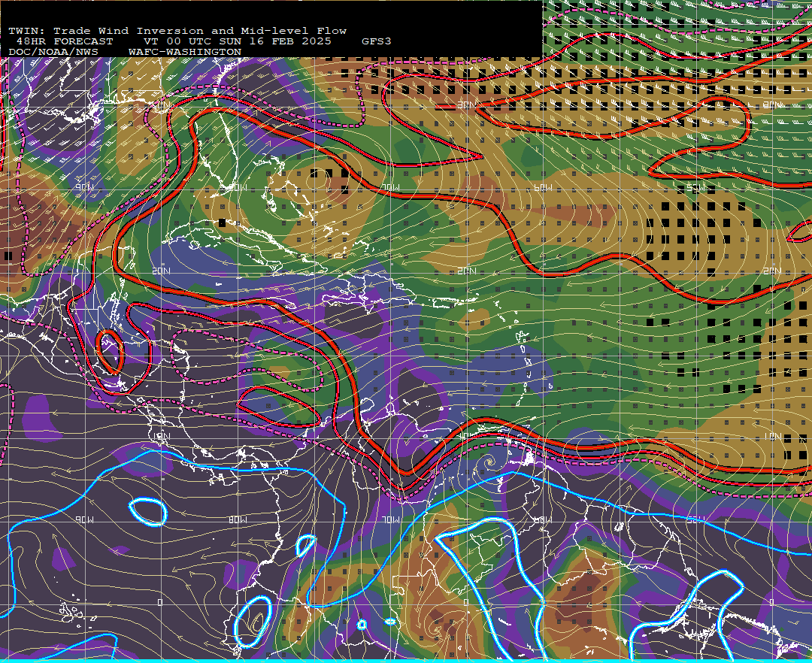Click the 'VT 00 UTC SUN 16 FEB 2025' valid time

237,41
